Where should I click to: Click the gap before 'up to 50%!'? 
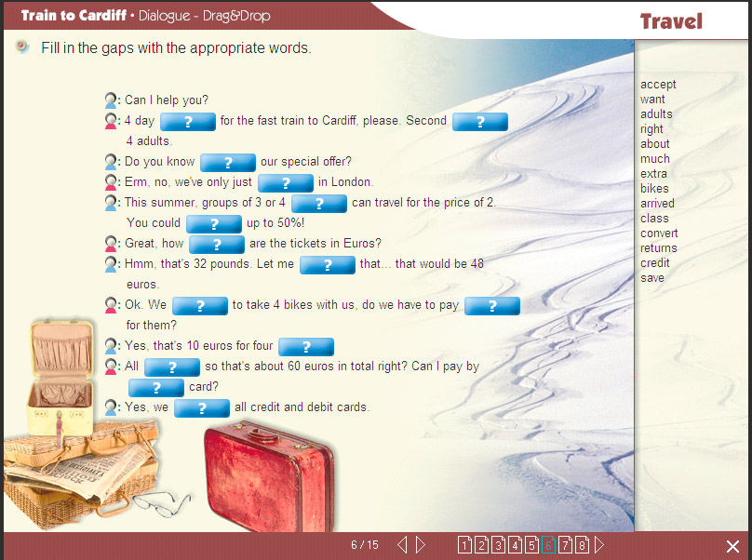(x=214, y=224)
